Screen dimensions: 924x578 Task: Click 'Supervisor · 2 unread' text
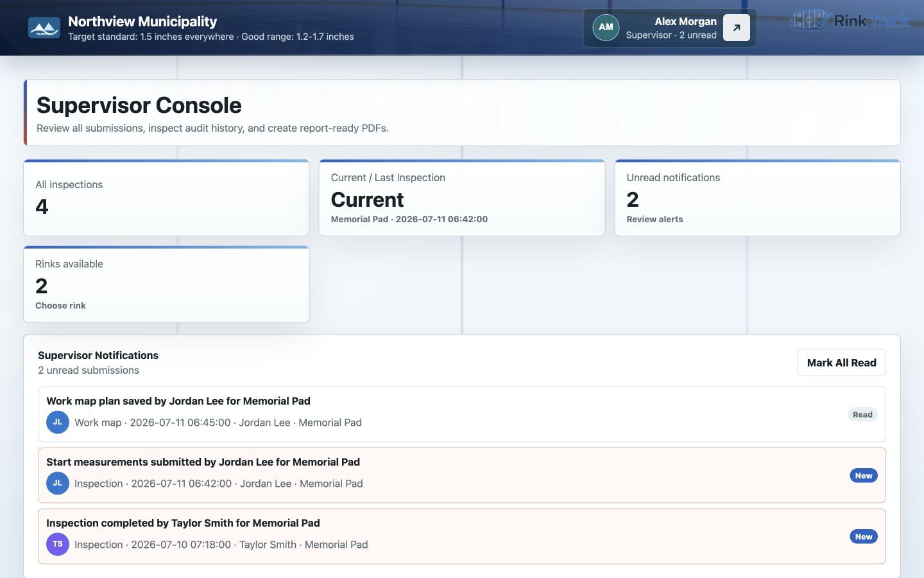pos(671,35)
